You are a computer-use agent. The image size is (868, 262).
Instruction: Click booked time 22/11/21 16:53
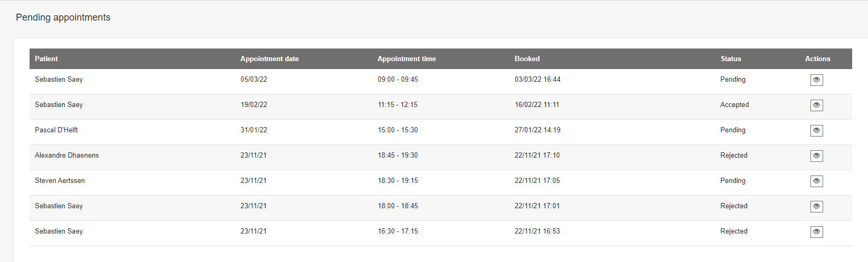tap(537, 231)
